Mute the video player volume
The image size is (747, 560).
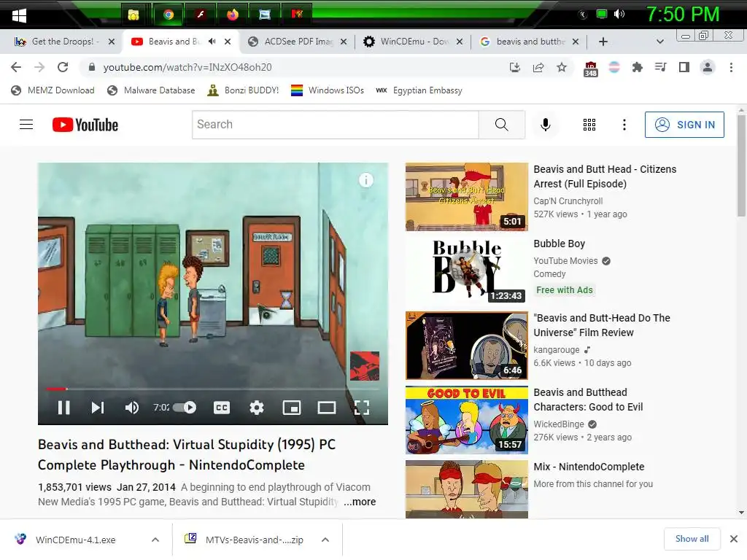(x=132, y=408)
